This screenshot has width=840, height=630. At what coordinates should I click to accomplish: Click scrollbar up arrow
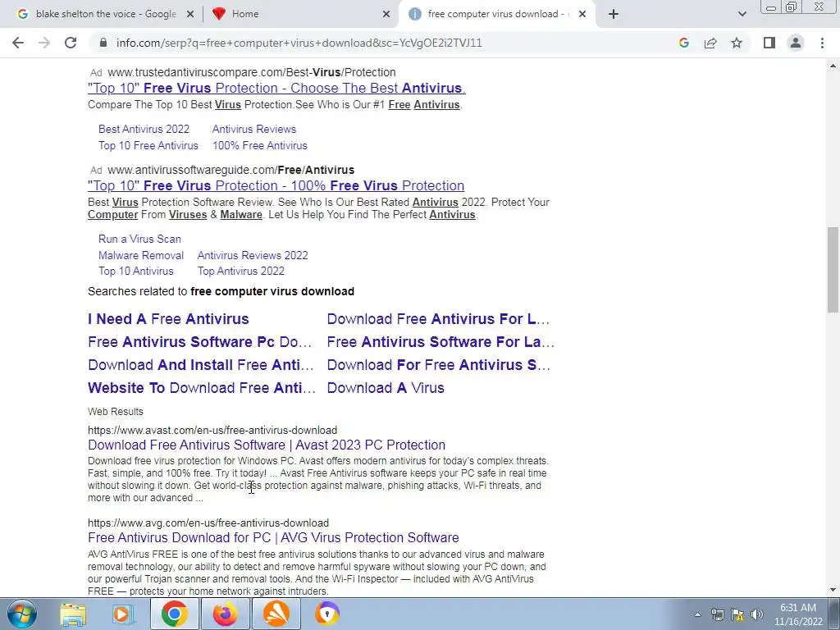833,66
